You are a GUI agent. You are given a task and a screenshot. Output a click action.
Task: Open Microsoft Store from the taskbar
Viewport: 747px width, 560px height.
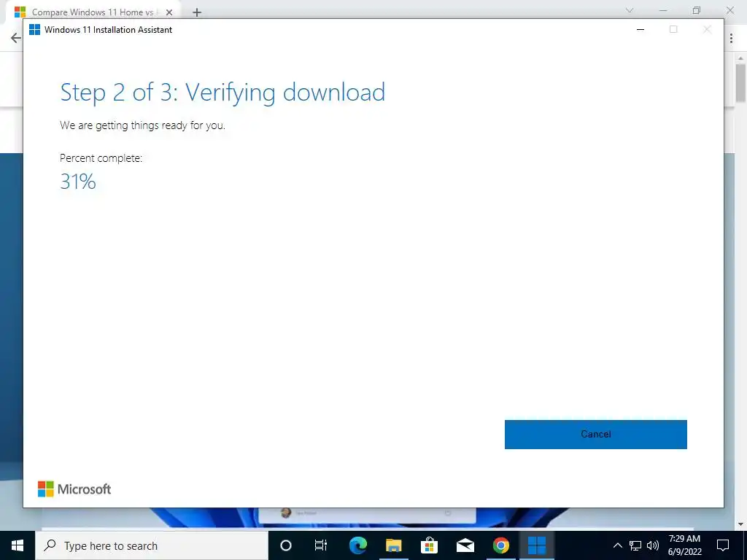429,545
